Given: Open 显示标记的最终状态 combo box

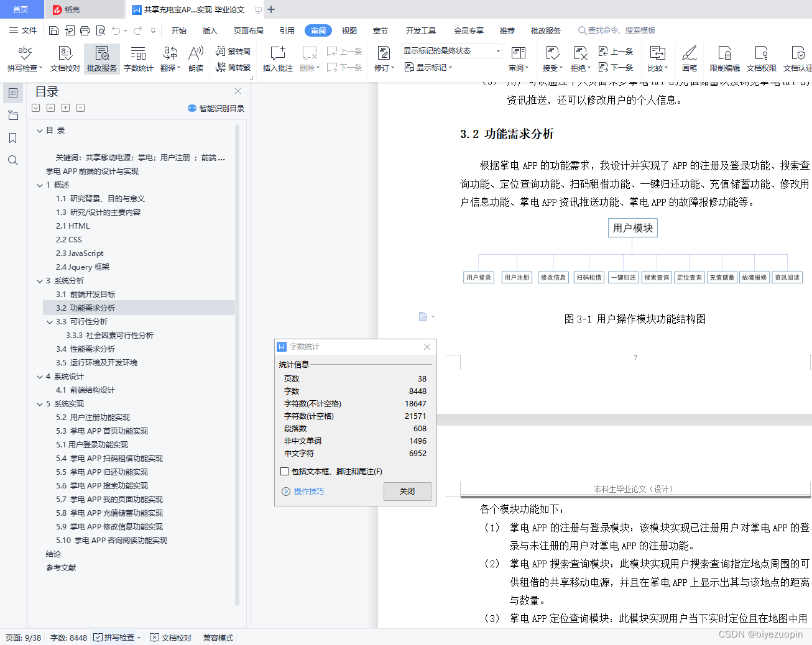Looking at the screenshot, I should 452,51.
